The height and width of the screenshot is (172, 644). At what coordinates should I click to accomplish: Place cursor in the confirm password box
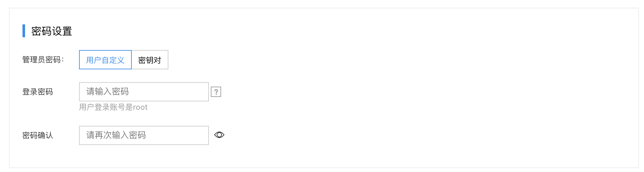pyautogui.click(x=144, y=135)
